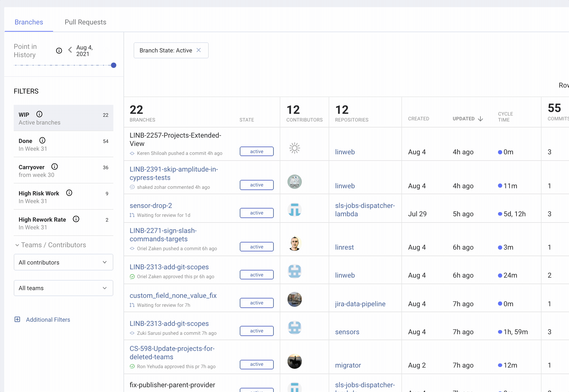Click the Point in History slider handle
This screenshot has height=392, width=569.
[x=113, y=65]
